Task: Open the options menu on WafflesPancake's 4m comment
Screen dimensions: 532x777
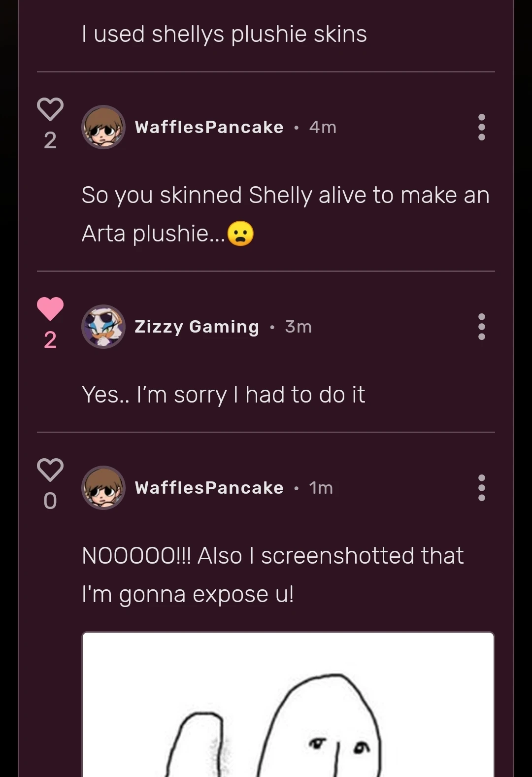Action: point(481,127)
